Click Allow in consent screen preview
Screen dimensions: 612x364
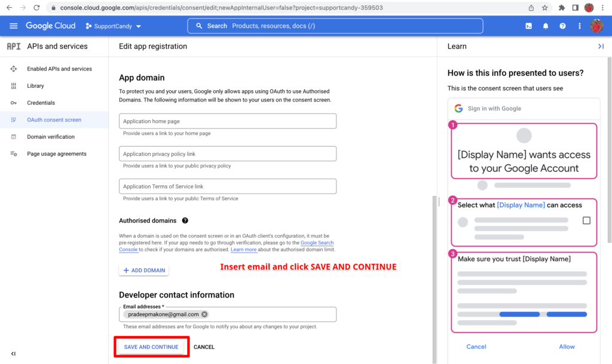tap(567, 347)
